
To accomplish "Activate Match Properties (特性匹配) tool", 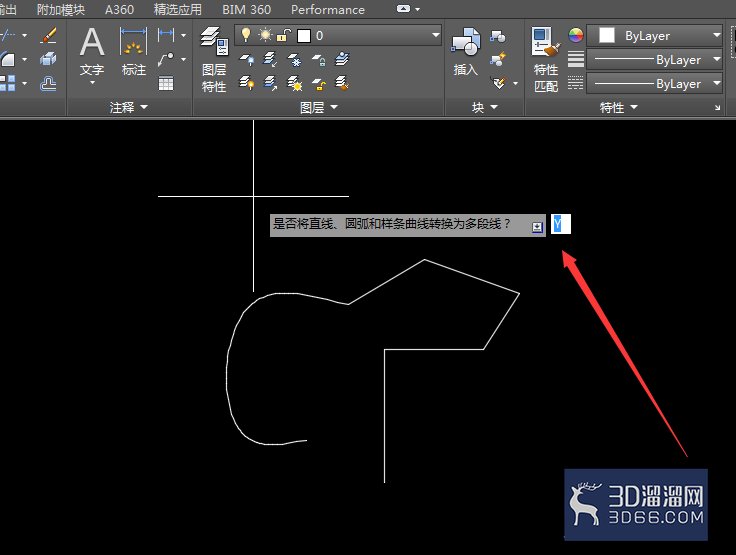I will (546, 60).
